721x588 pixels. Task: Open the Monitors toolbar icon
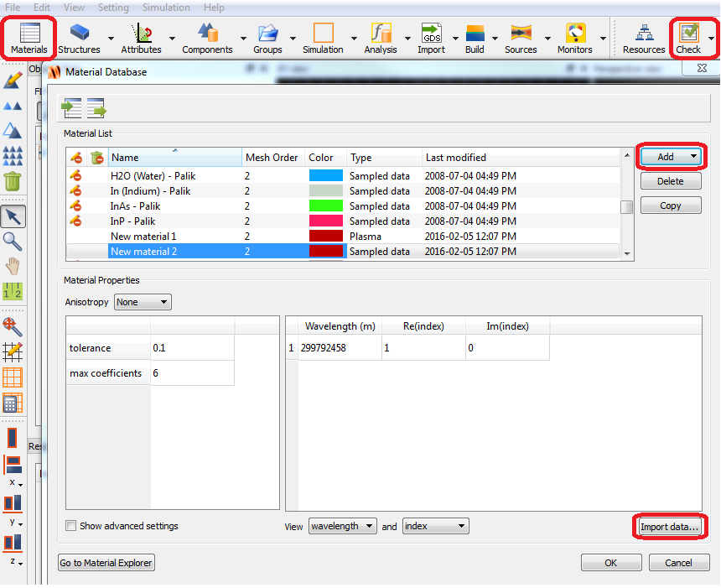pyautogui.click(x=575, y=39)
